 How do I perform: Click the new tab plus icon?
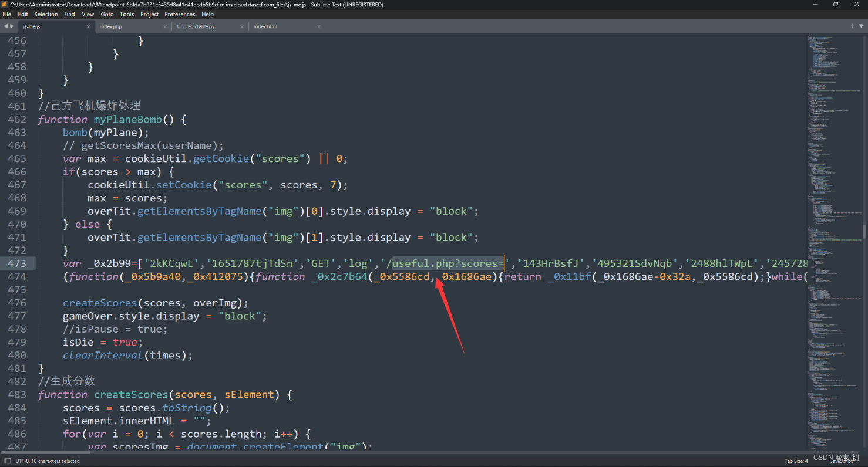point(852,26)
